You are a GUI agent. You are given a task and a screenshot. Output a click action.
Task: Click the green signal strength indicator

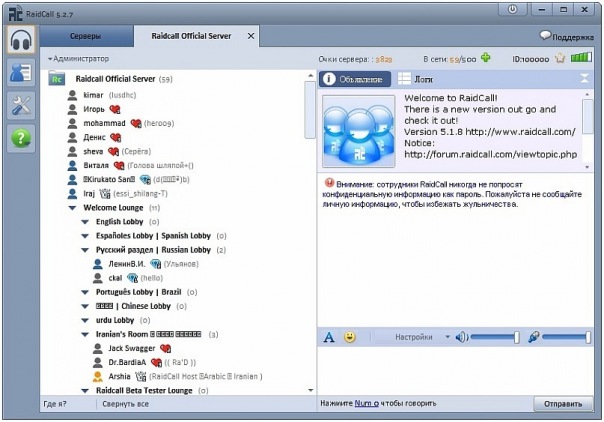[581, 58]
